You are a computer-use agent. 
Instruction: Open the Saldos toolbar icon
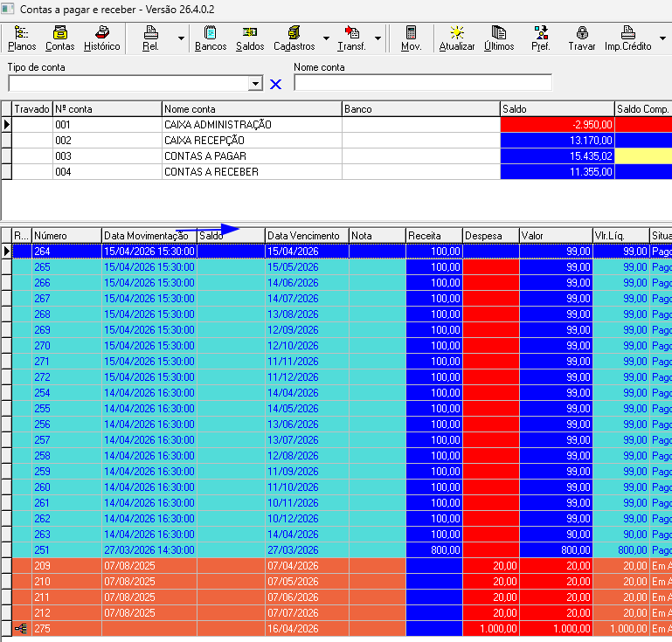[250, 38]
